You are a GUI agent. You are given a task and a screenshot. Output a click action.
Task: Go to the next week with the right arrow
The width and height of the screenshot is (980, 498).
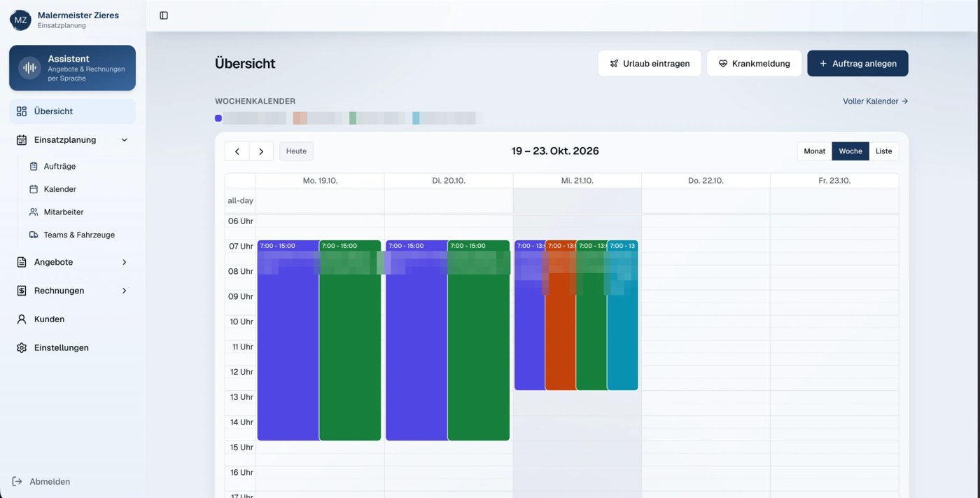261,151
